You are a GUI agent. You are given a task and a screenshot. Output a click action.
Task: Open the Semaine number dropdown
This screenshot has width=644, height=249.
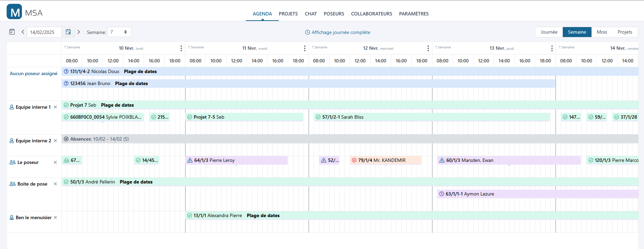pyautogui.click(x=119, y=32)
